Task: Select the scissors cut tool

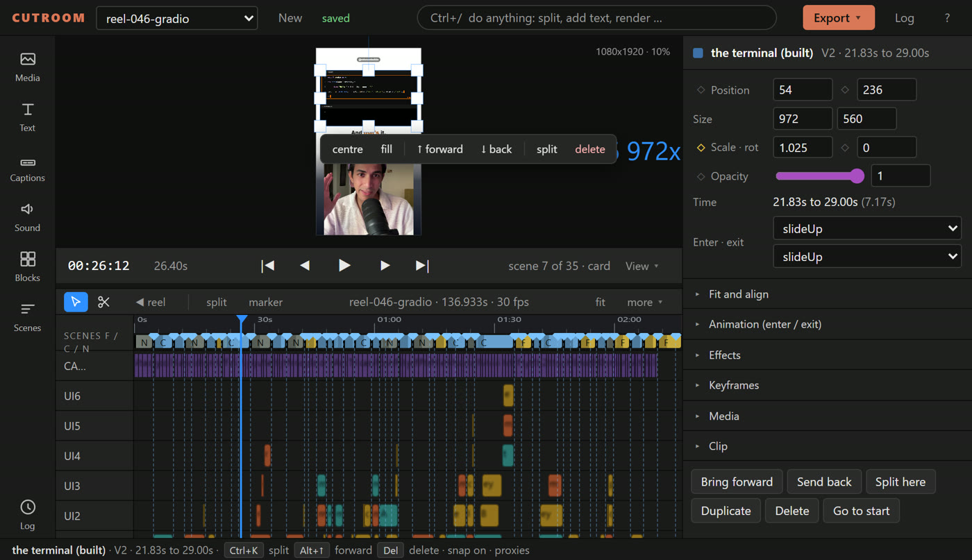Action: point(104,302)
